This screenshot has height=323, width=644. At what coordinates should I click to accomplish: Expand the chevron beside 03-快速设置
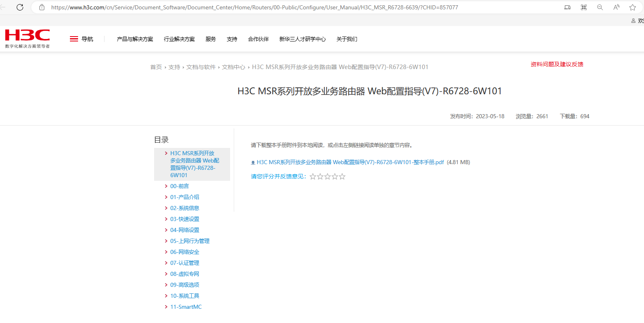pos(166,219)
